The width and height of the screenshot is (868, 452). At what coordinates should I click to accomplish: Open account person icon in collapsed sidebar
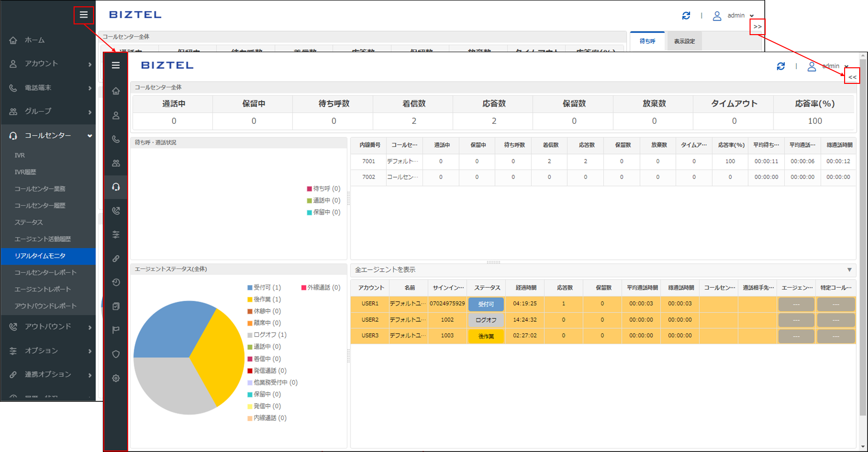pos(116,116)
